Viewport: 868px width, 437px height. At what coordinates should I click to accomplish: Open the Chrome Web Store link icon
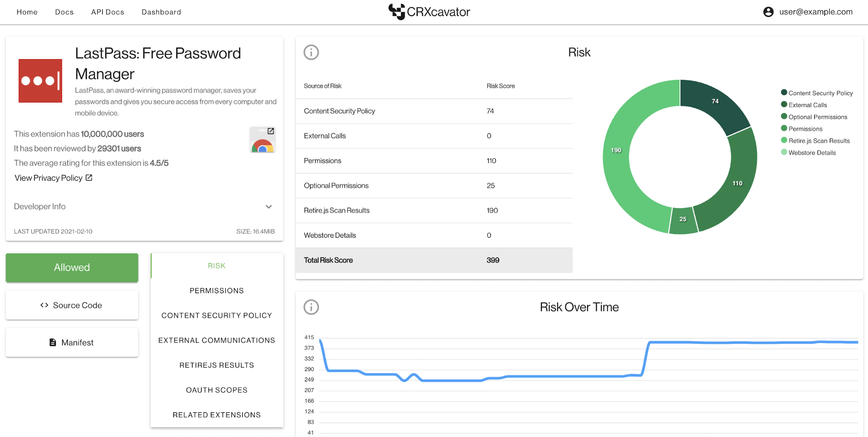coord(263,139)
